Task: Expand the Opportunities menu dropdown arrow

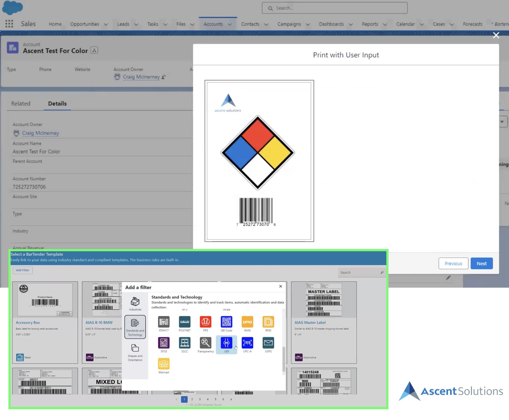Action: click(x=106, y=24)
